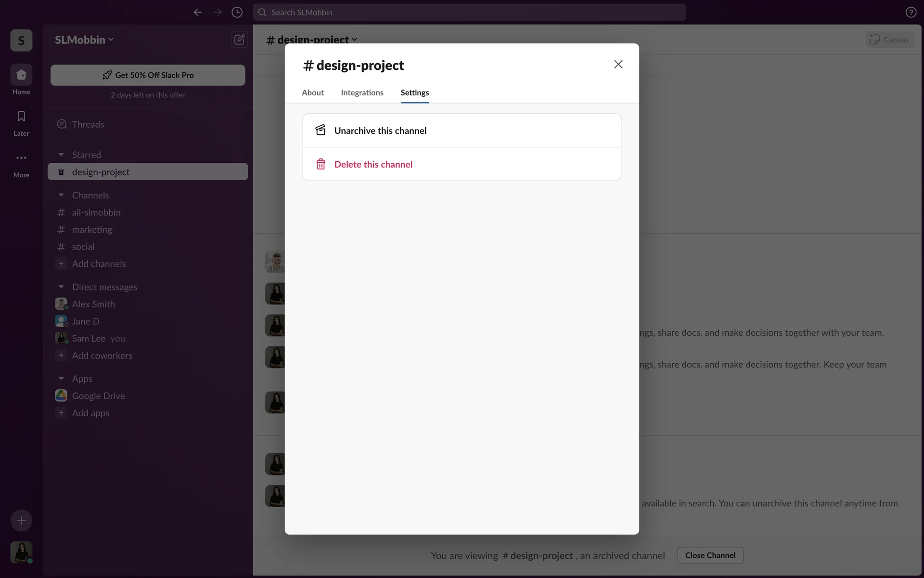
Task: Click the Later bookmark icon
Action: pyautogui.click(x=21, y=117)
